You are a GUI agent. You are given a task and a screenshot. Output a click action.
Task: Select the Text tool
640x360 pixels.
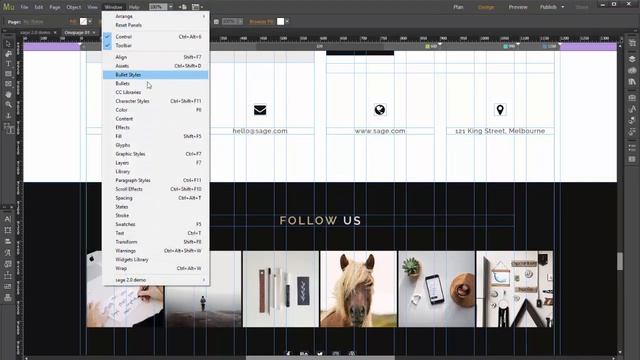pyautogui.click(x=8, y=64)
